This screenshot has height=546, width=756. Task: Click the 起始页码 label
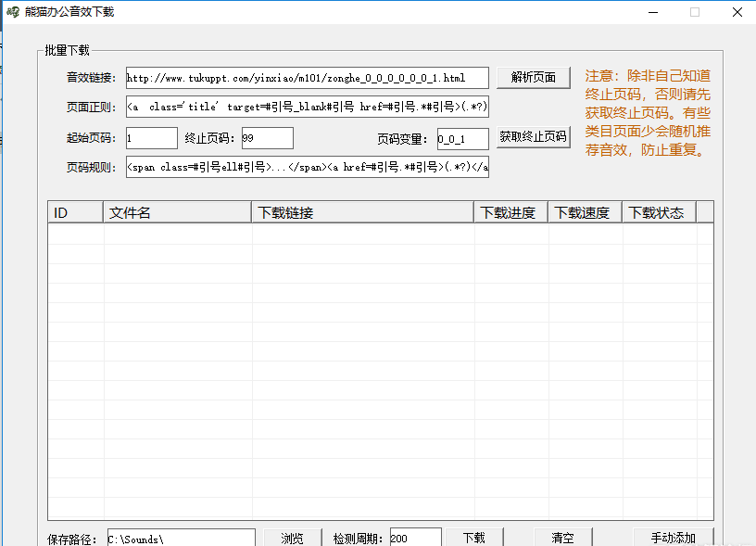point(91,138)
